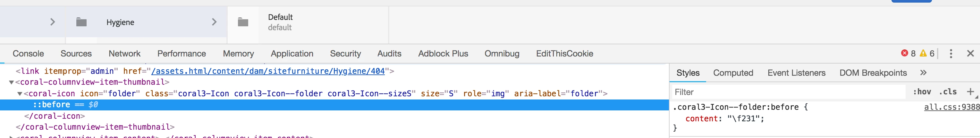Open the Computed styles tab
Viewport: 980px width, 138px height.
733,73
